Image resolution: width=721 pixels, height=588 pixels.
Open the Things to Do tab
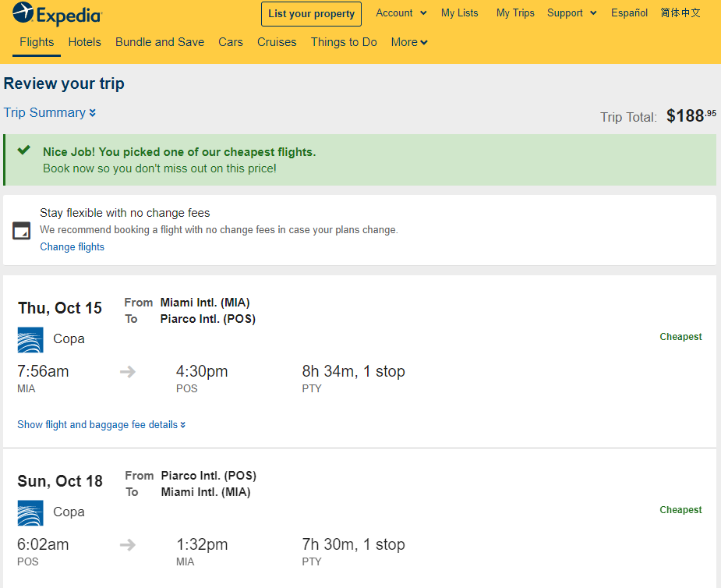tap(344, 42)
